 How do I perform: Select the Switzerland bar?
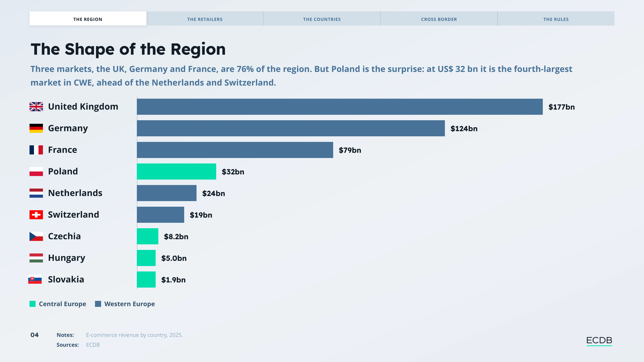click(x=160, y=215)
